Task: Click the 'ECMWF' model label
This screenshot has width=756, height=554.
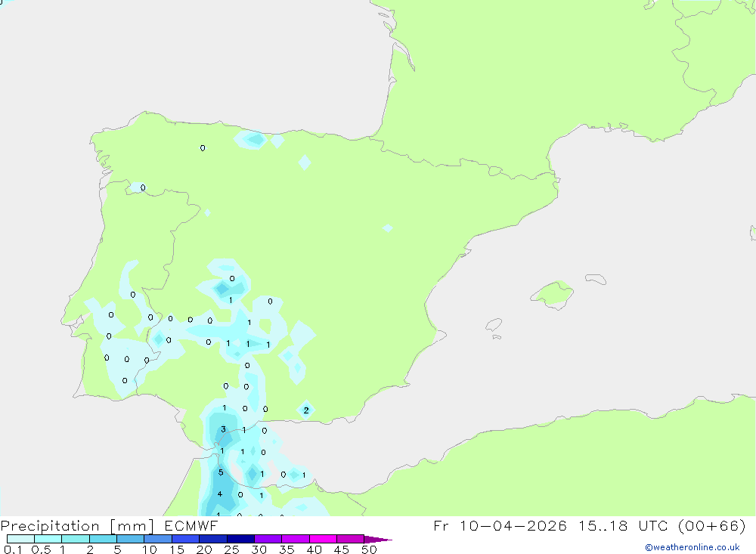Action: tap(191, 525)
